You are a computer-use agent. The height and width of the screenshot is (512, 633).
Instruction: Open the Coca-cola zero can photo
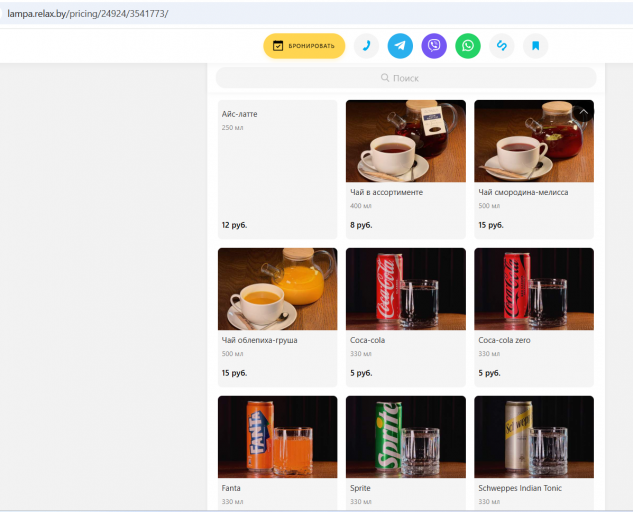[534, 289]
